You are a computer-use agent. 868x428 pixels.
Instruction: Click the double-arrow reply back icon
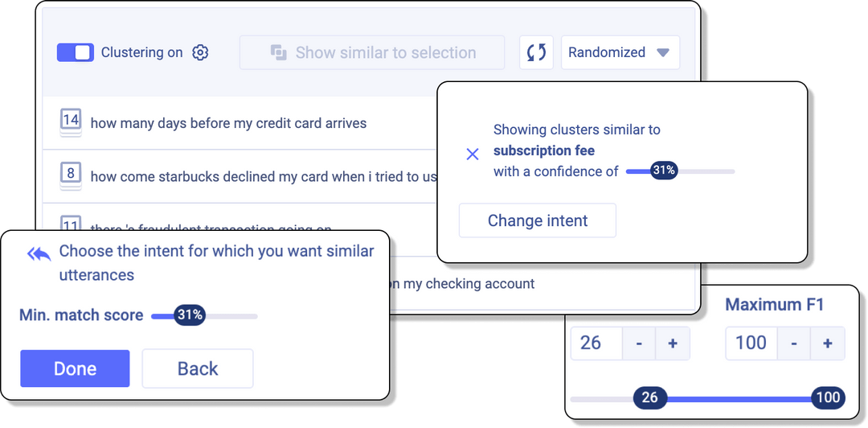(x=39, y=254)
